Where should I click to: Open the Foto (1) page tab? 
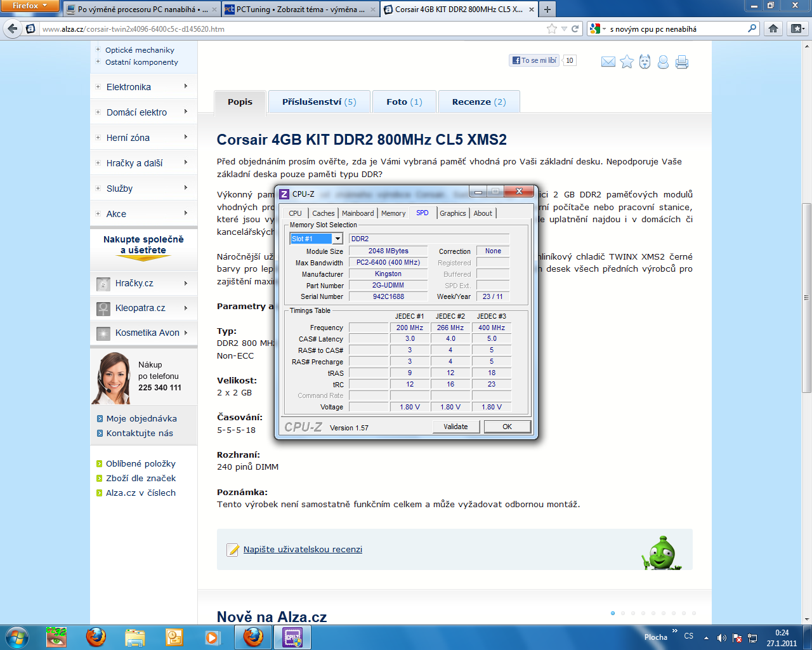click(x=404, y=102)
